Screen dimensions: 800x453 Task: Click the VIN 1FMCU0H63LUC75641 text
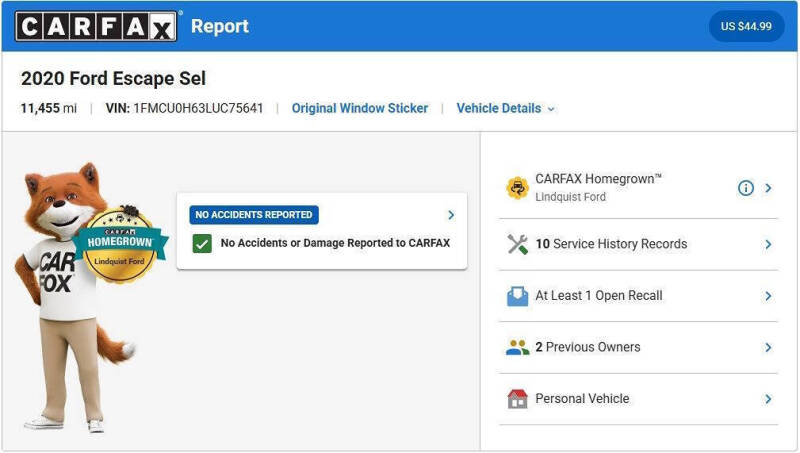pyautogui.click(x=184, y=108)
